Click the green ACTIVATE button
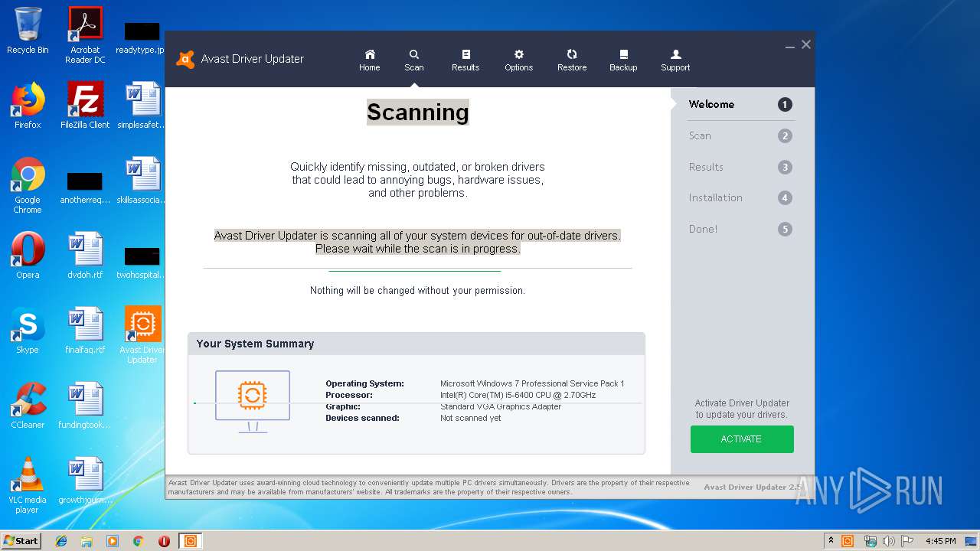980x551 pixels. (742, 439)
